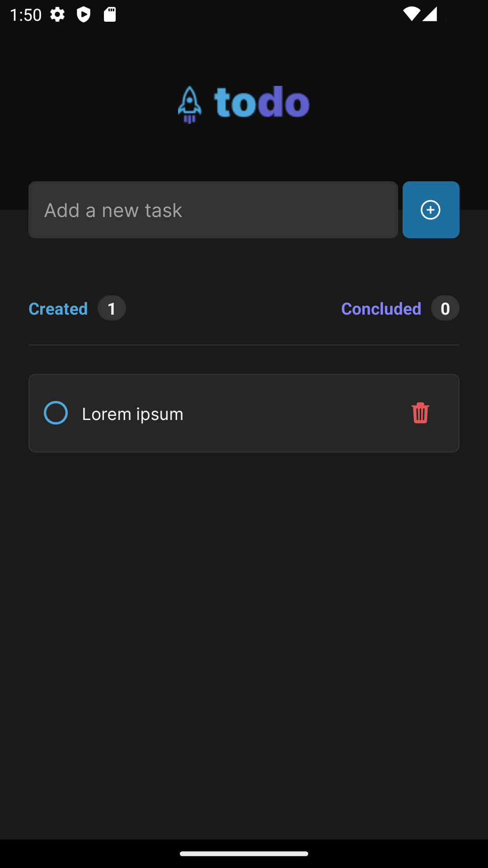
Task: Toggle the circle next to Lorem ipsum
Action: (55, 413)
